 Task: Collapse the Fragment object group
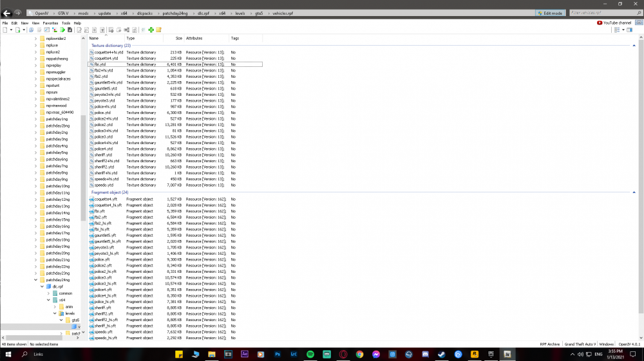(x=634, y=192)
